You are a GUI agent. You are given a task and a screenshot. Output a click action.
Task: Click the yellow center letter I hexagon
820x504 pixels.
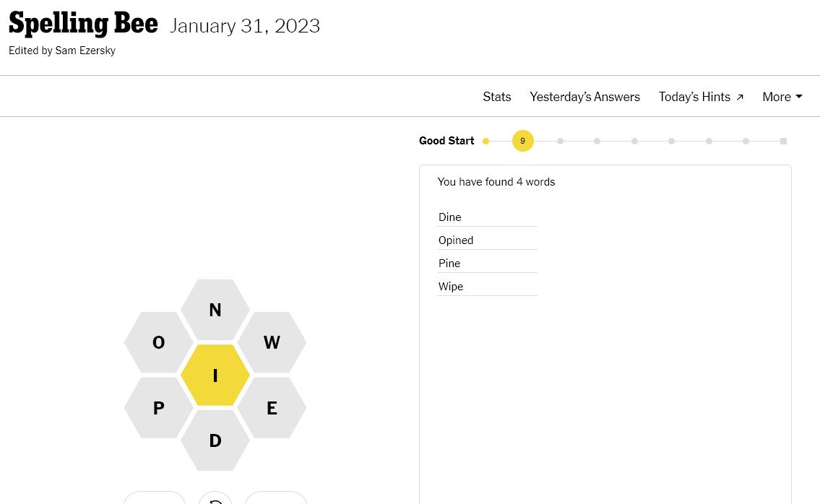215,375
